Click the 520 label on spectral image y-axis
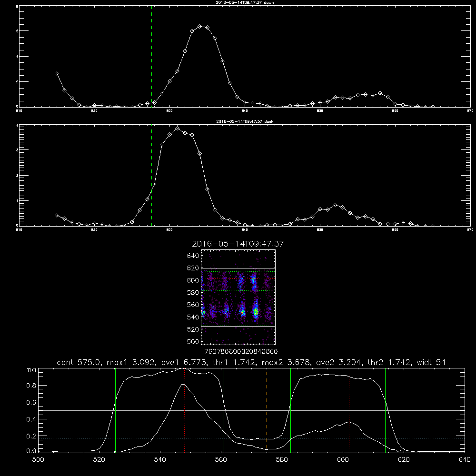This screenshot has width=476, height=476. pos(193,329)
